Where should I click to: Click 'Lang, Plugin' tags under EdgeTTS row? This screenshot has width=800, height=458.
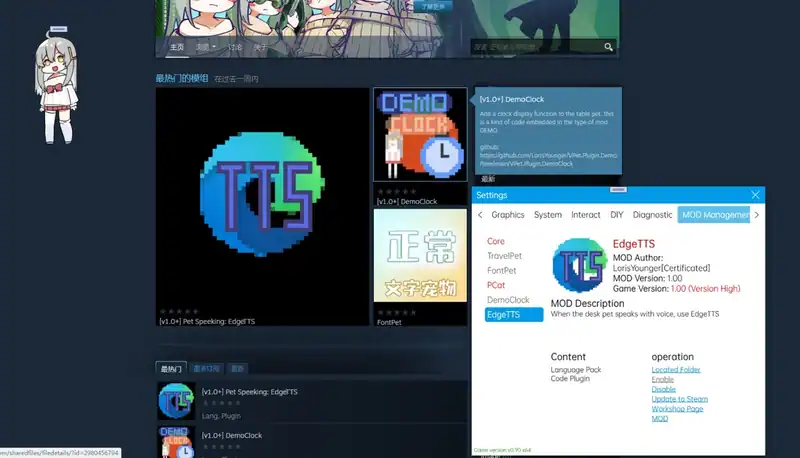[x=221, y=416]
